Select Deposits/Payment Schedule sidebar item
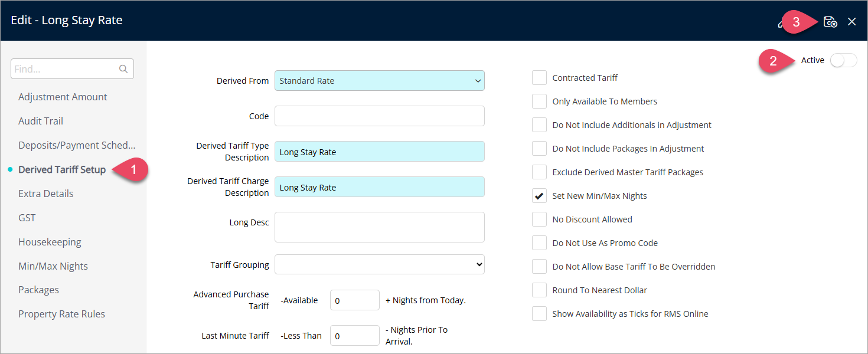Screen dimensions: 868x354 [x=77, y=145]
